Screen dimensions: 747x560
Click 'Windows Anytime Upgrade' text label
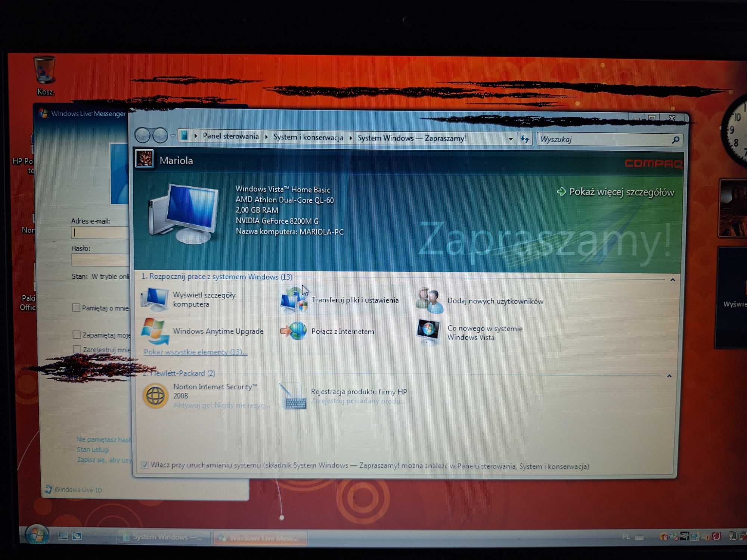point(218,331)
